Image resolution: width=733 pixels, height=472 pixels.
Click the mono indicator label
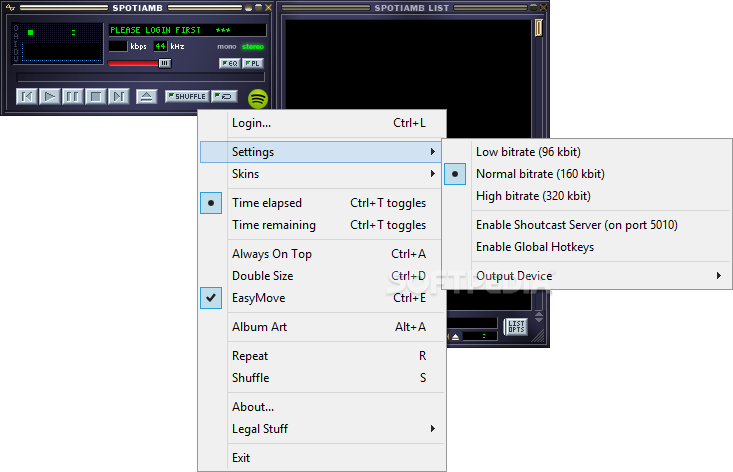227,47
